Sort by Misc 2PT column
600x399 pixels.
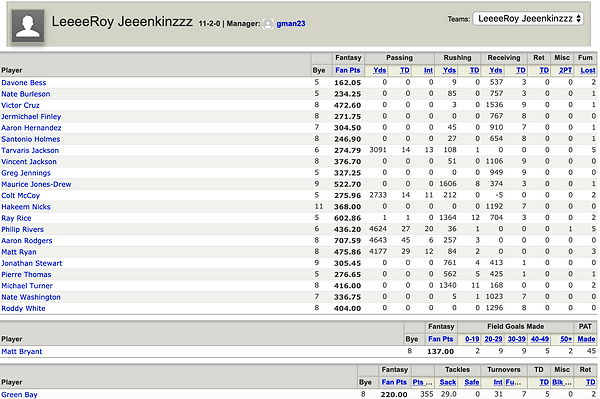(x=565, y=70)
